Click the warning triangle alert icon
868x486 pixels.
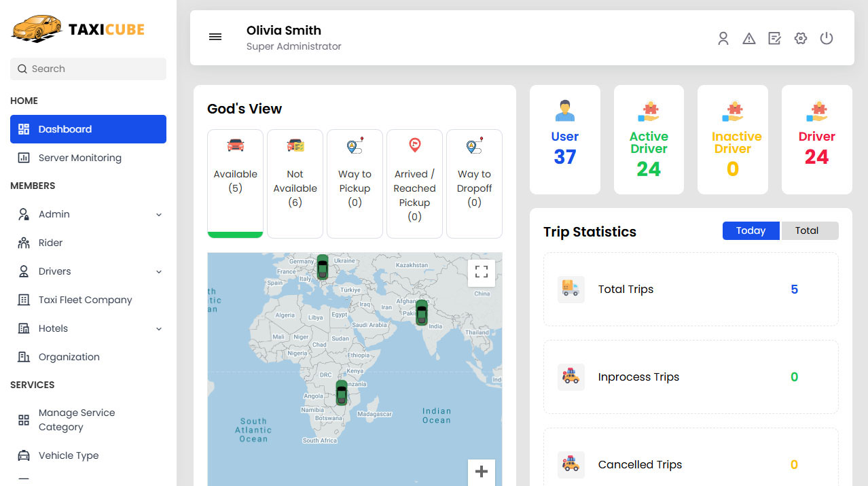point(749,39)
